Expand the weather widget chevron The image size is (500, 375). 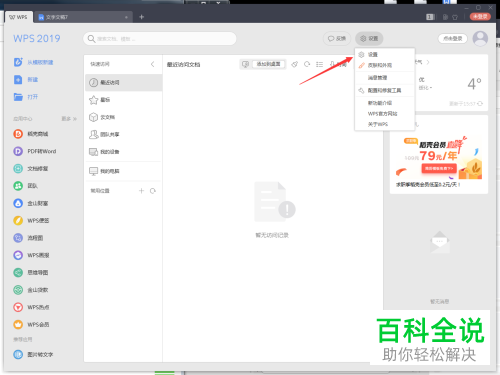[x=428, y=62]
